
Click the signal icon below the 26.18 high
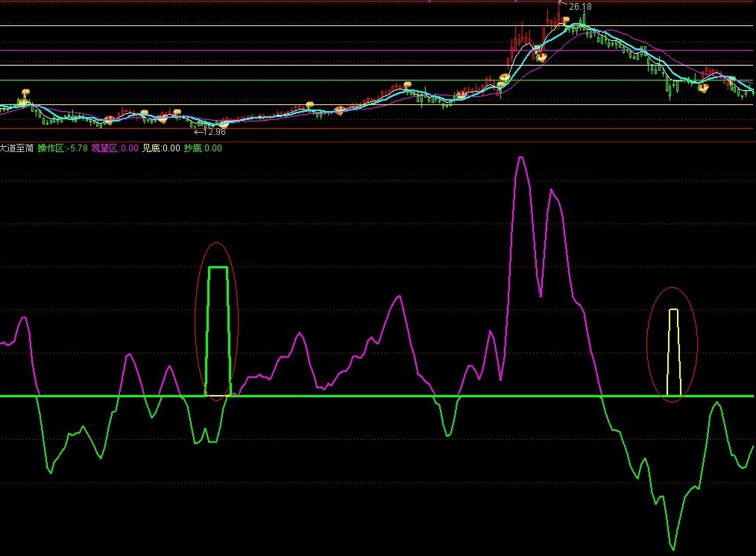coord(566,19)
